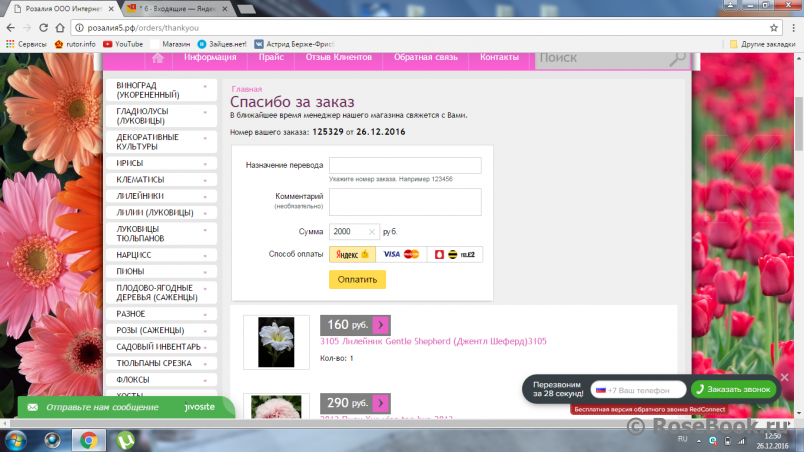The height and width of the screenshot is (452, 804).
Task: Expand the ЛИЛЕЙНИКИ category
Action: click(x=205, y=197)
